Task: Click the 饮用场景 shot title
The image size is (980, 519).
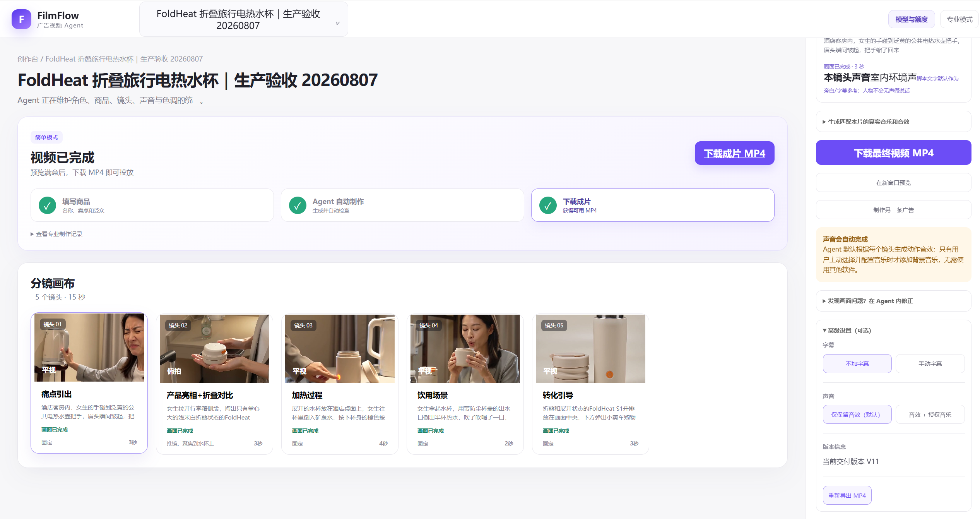Action: pyautogui.click(x=433, y=396)
